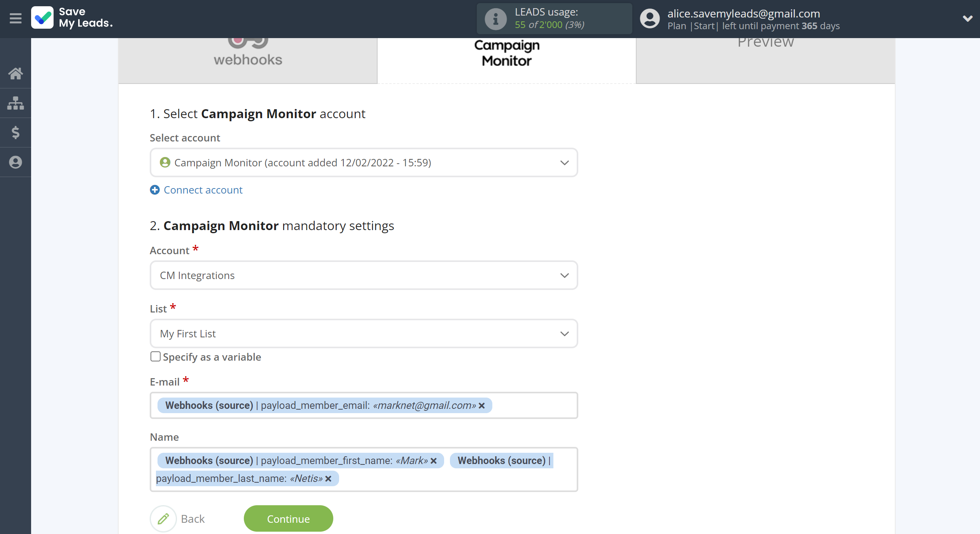980x534 pixels.
Task: Click the Connect account link
Action: [203, 190]
